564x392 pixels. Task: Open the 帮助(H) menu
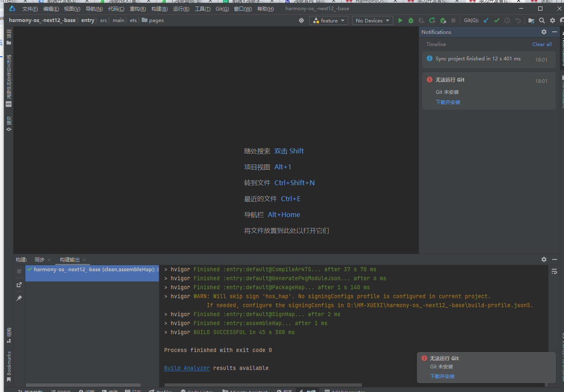(x=265, y=9)
